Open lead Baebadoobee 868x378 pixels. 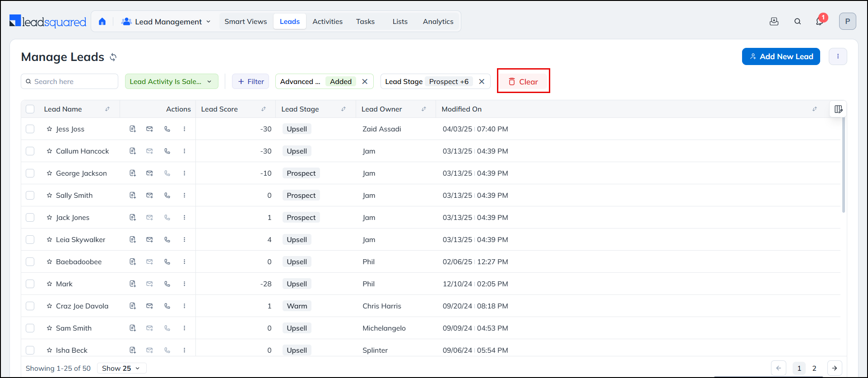79,262
